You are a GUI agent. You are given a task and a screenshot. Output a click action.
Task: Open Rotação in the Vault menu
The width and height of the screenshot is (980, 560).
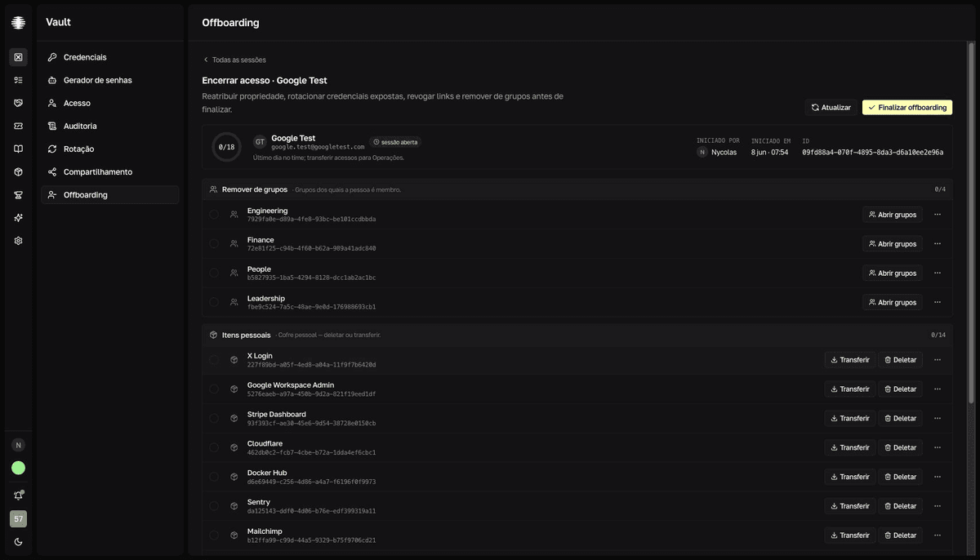tap(110, 149)
